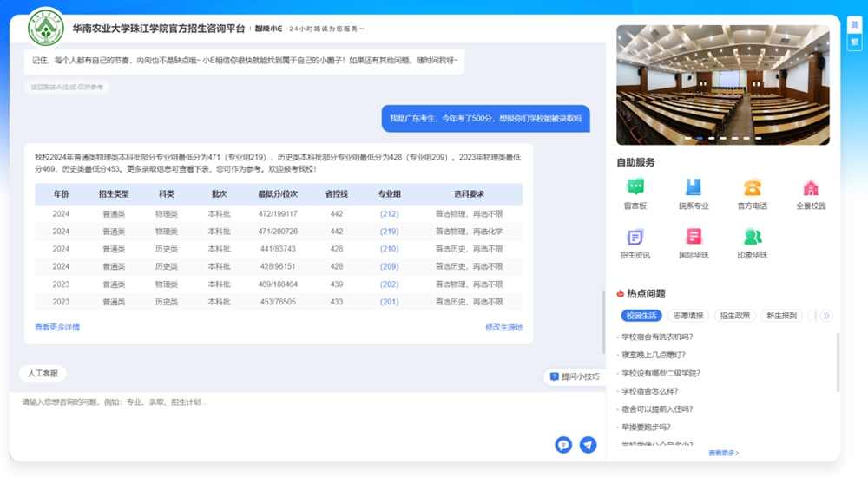The height and width of the screenshot is (477, 868).
Task: Switch to simplified Chinese with 简 toggle
Action: pyautogui.click(x=854, y=25)
